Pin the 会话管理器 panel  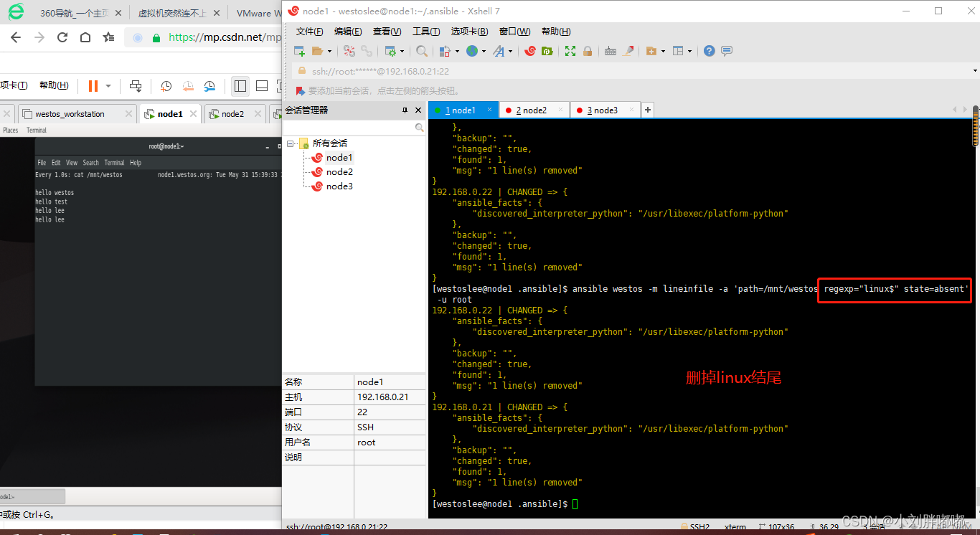(x=405, y=110)
